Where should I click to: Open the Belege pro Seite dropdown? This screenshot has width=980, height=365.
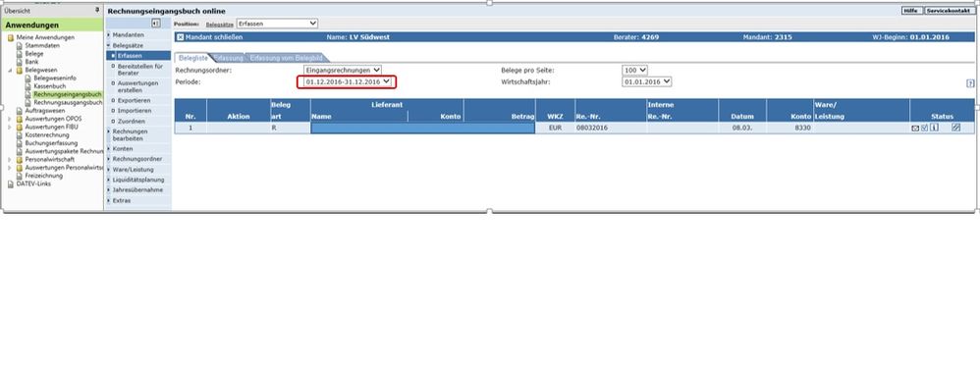(x=635, y=71)
